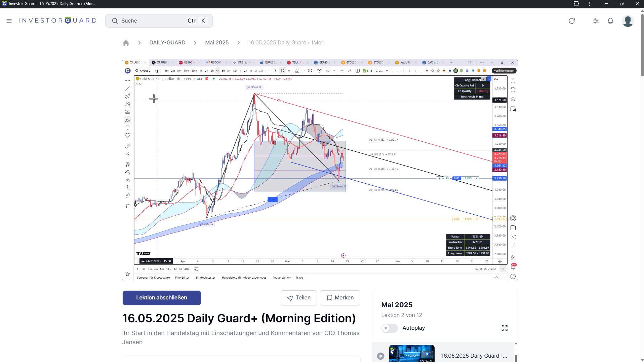Click the Merken bookmark button
Screen dimensions: 644x362
340,298
